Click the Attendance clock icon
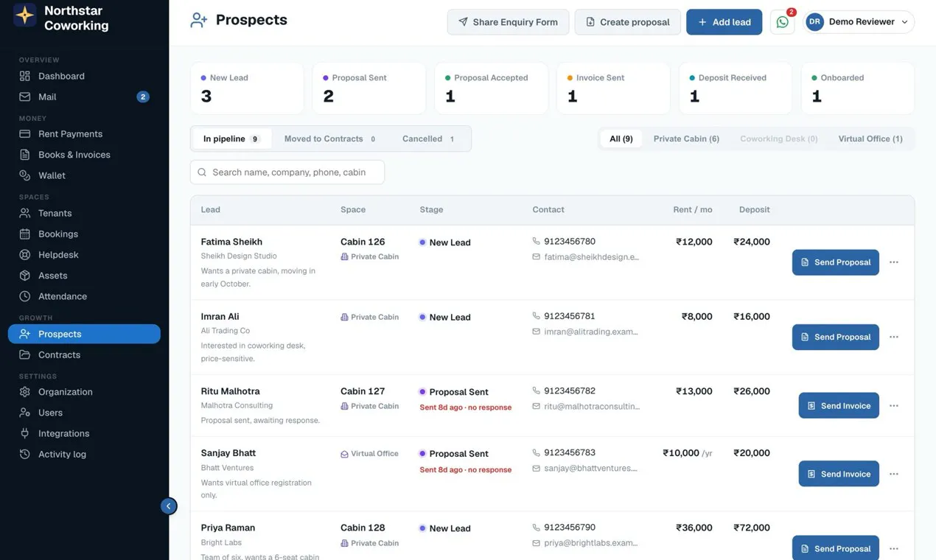Image resolution: width=936 pixels, height=560 pixels. coord(25,296)
